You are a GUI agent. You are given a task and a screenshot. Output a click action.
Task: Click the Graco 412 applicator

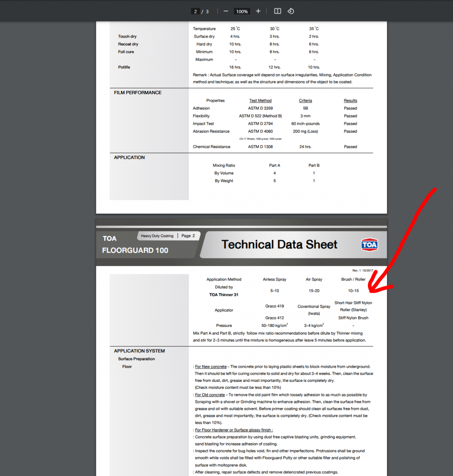[x=274, y=318]
